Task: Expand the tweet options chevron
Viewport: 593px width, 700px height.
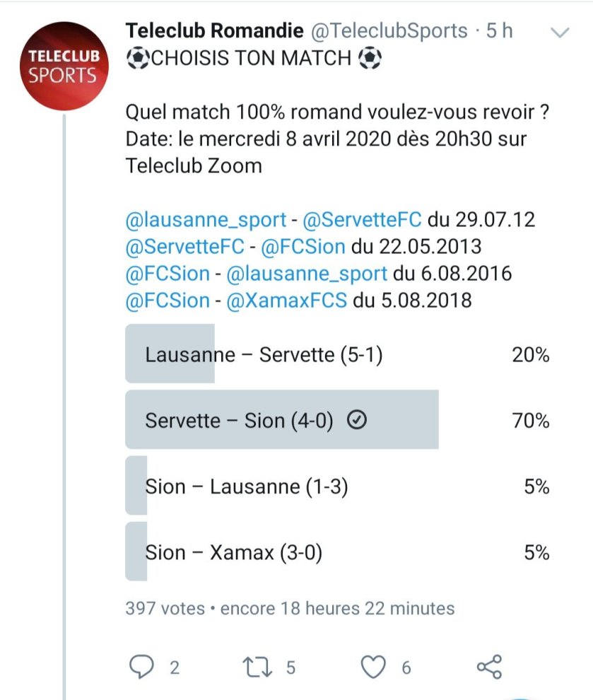Action: coord(560,33)
